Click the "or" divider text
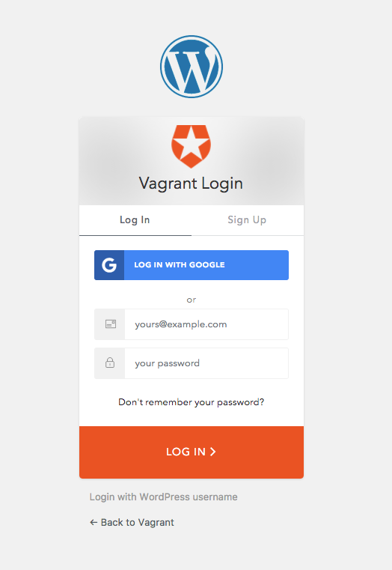The height and width of the screenshot is (570, 392). point(192,300)
